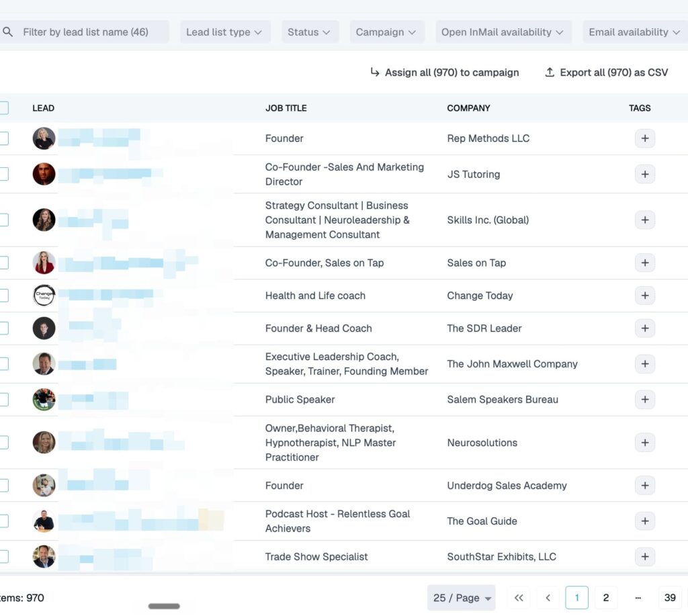Change the 25 / Page size dropdown
The image size is (688, 616).
[461, 598]
